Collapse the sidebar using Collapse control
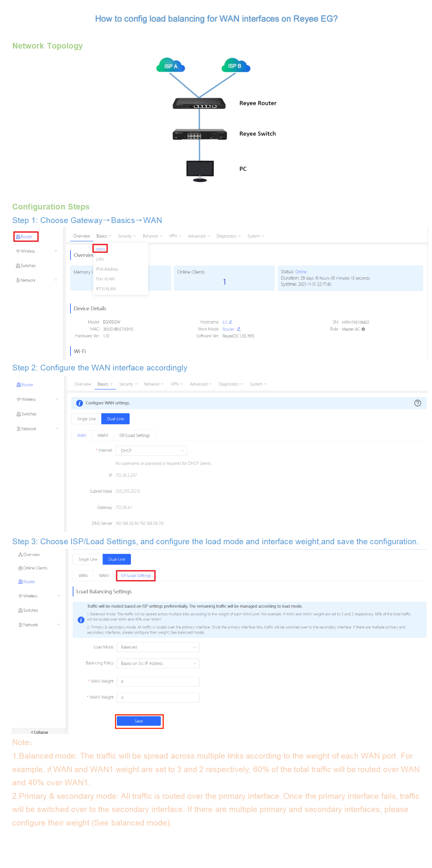 pos(39,732)
